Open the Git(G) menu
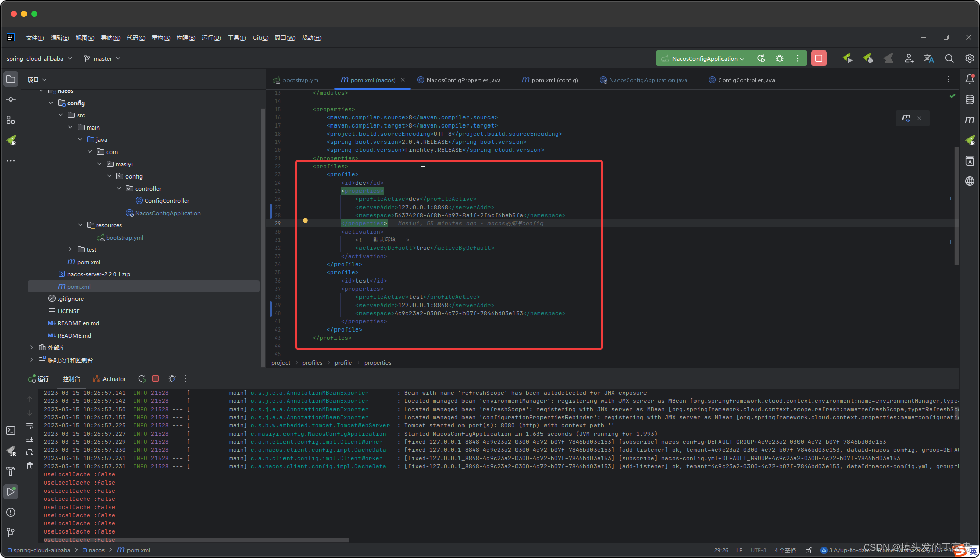Screen dimensions: 980x558 [260, 38]
